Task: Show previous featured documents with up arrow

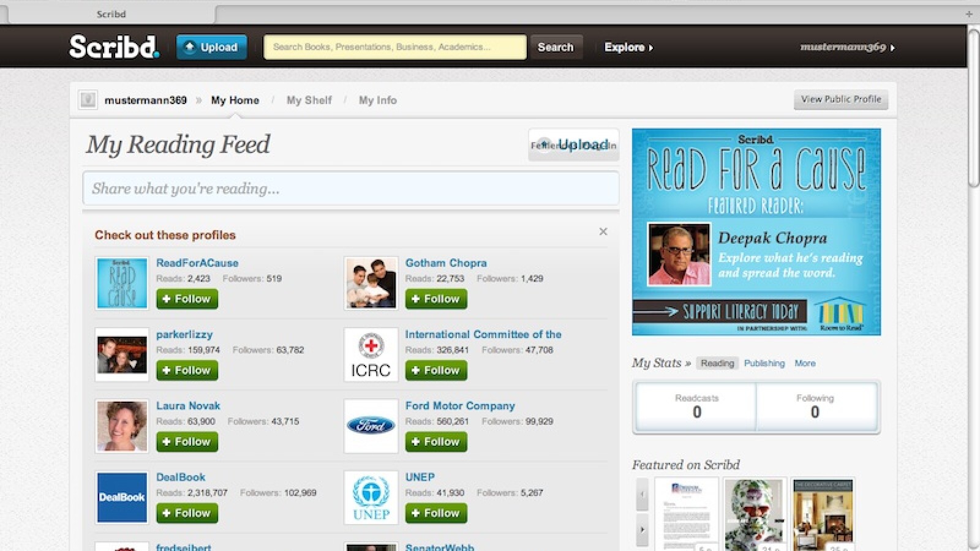Action: tap(642, 495)
